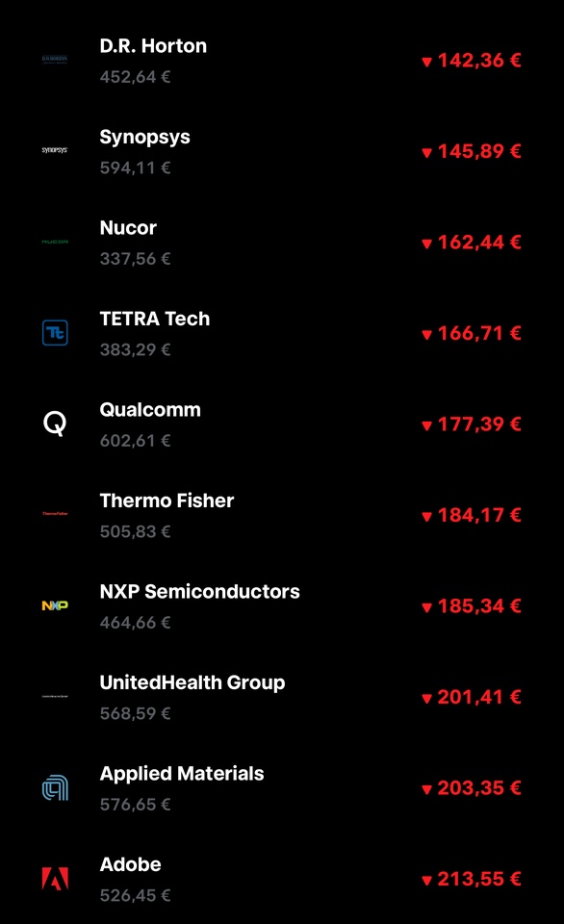Click the Synopsys logo icon
This screenshot has height=924, width=564.
[x=55, y=150]
